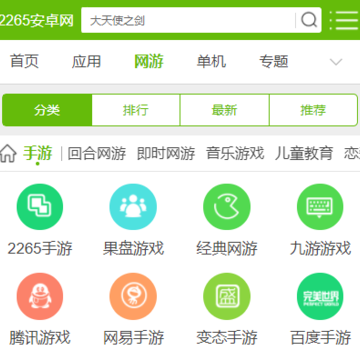360x360 pixels.
Task: Switch to the 单机 tab
Action: pyautogui.click(x=211, y=62)
